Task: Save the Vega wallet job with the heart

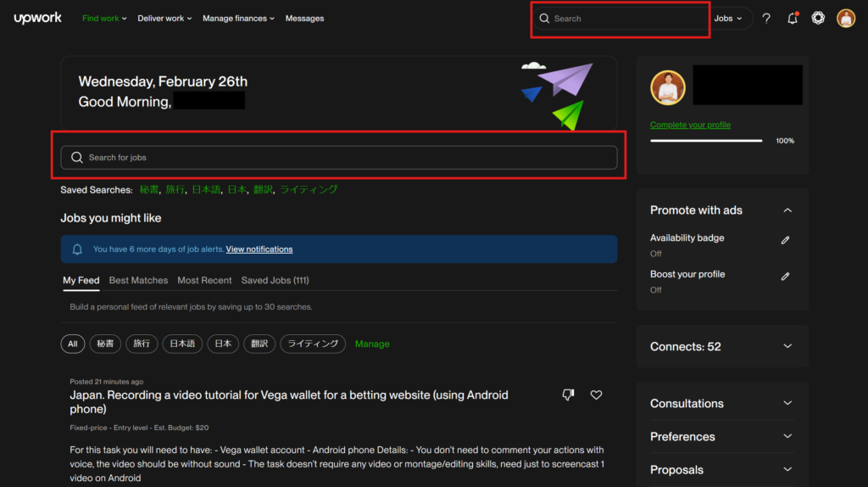Action: click(596, 395)
